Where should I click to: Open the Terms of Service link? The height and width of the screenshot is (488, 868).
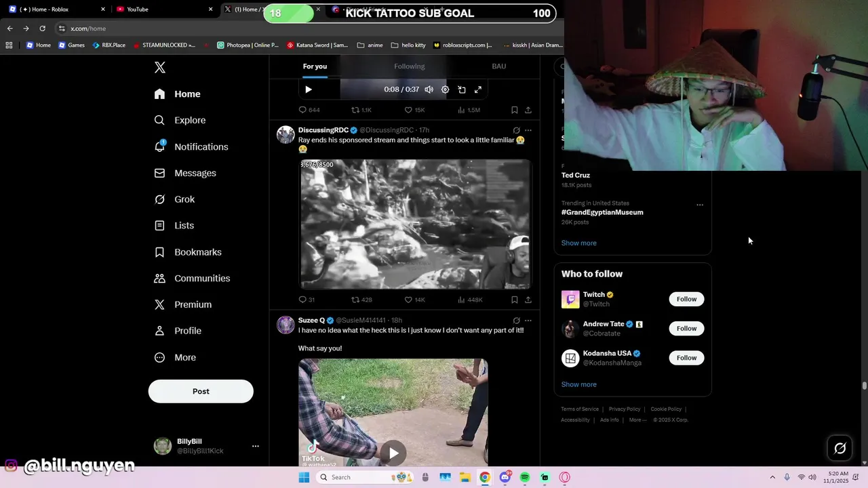click(x=580, y=409)
